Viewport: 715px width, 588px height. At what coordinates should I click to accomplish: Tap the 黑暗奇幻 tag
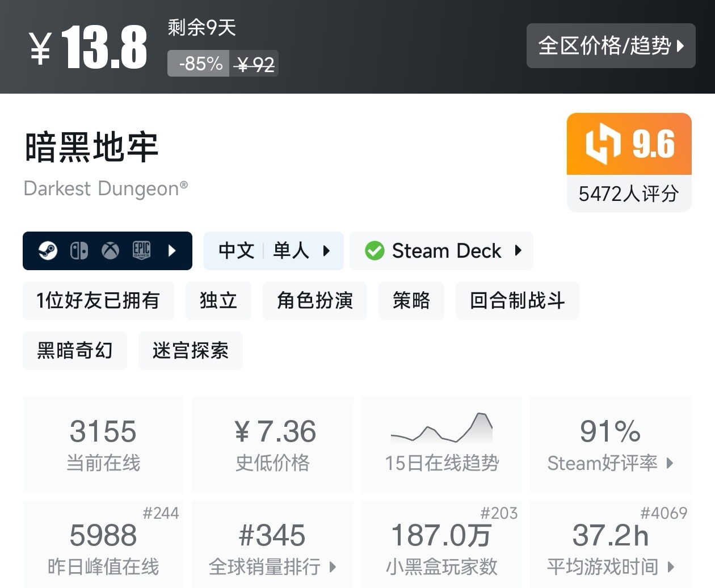coord(75,350)
